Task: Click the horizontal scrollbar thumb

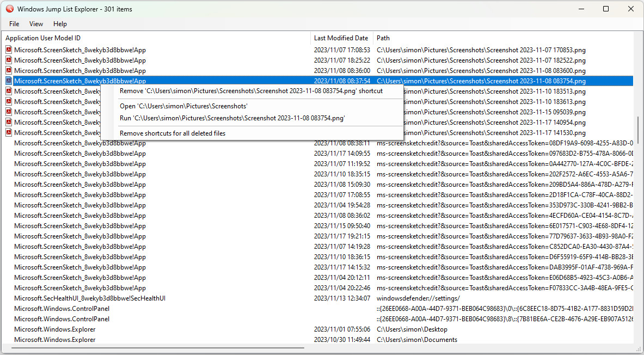Action: pyautogui.click(x=158, y=348)
